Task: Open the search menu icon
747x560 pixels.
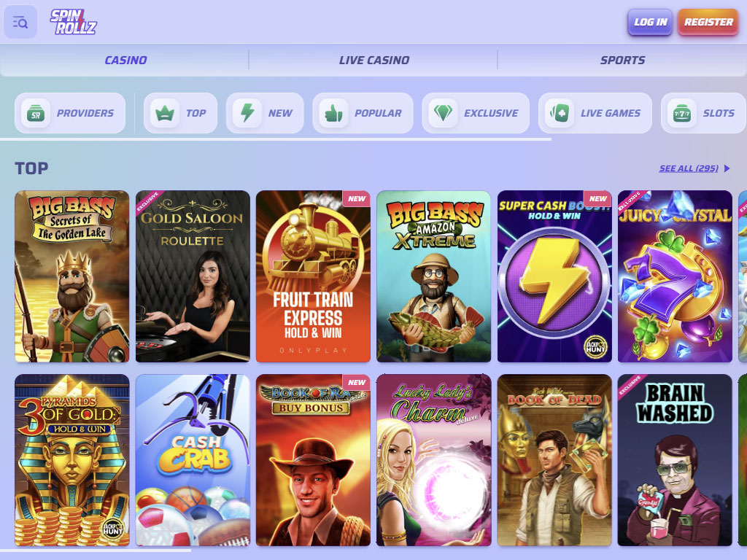Action: [20, 22]
